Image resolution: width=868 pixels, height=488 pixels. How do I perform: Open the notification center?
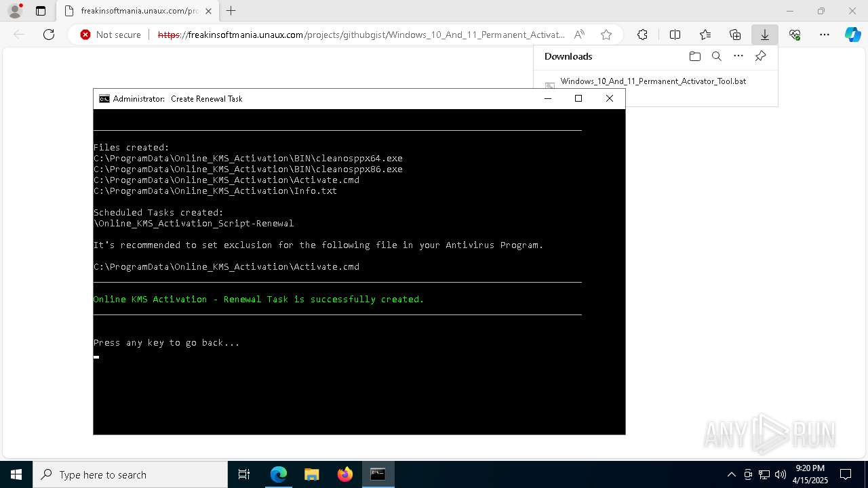[x=846, y=474]
